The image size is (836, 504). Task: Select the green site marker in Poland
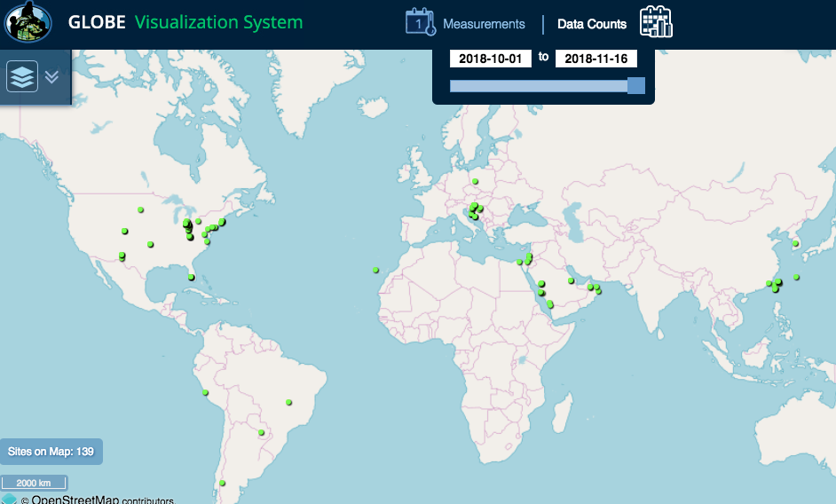click(x=476, y=182)
